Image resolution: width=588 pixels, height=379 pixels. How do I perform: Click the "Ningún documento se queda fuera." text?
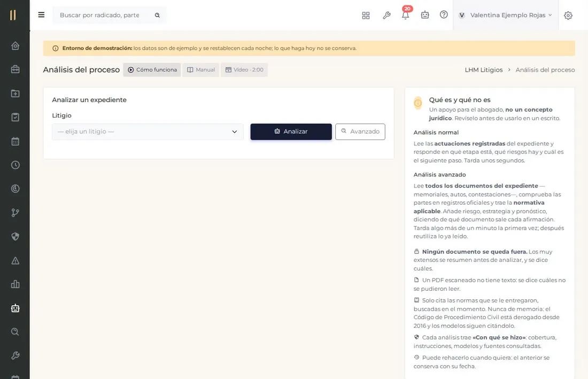tap(475, 252)
